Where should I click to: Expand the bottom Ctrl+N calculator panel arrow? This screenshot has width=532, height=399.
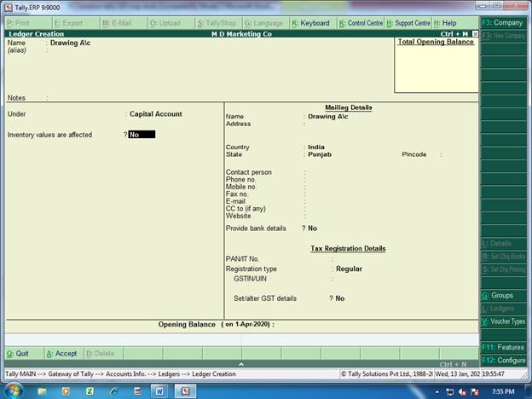click(241, 364)
